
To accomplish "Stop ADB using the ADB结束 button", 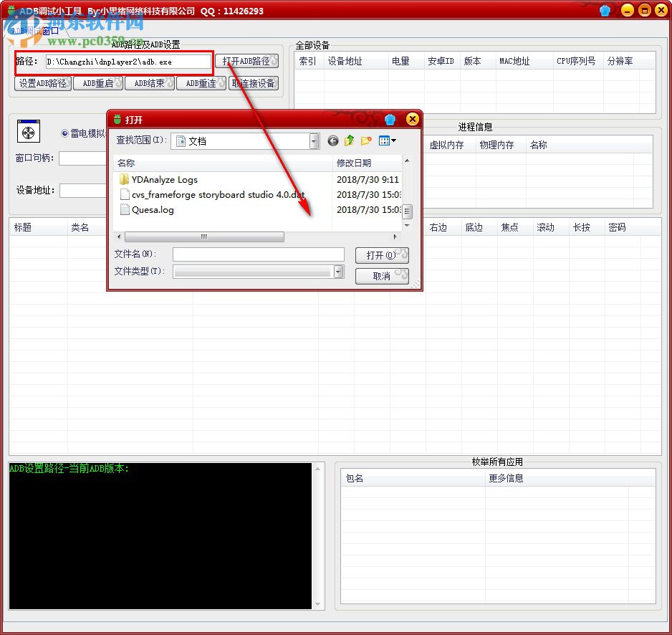I will 150,83.
